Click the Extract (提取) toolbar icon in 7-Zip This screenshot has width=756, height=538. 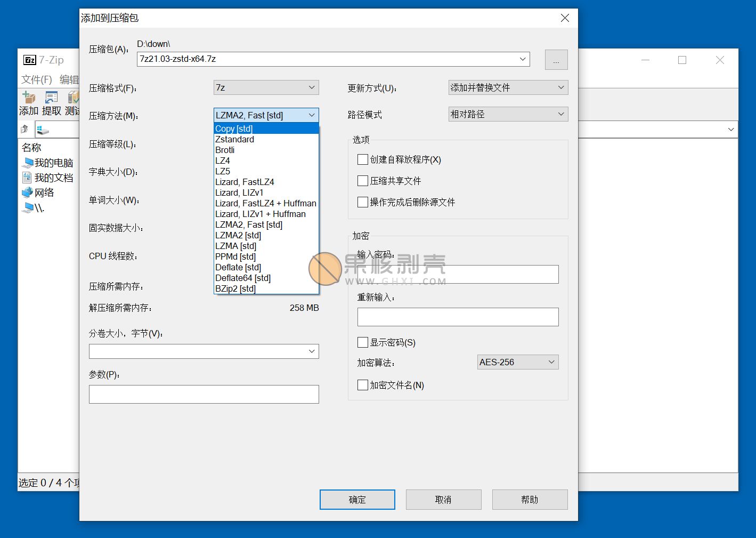[52, 97]
